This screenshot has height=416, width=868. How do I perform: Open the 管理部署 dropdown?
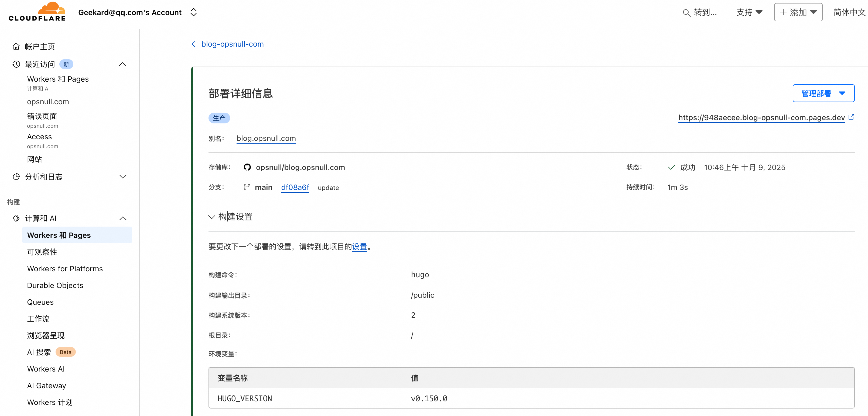(823, 93)
